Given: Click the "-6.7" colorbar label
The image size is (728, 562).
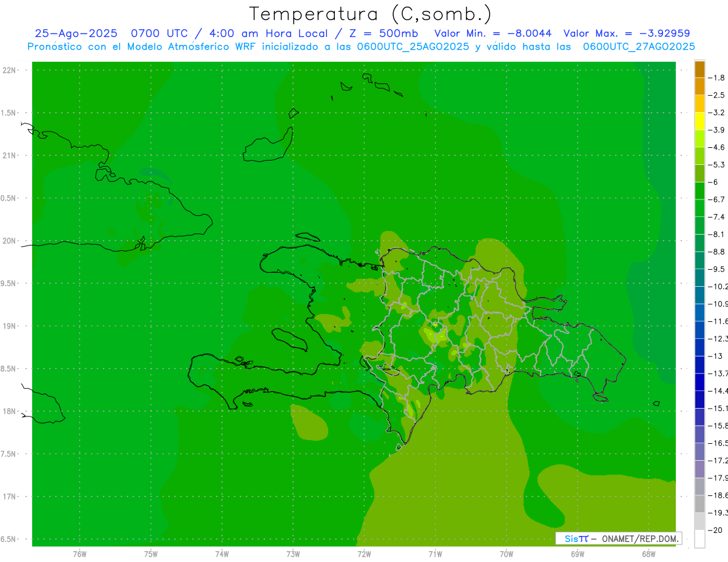Looking at the screenshot, I should [x=716, y=199].
